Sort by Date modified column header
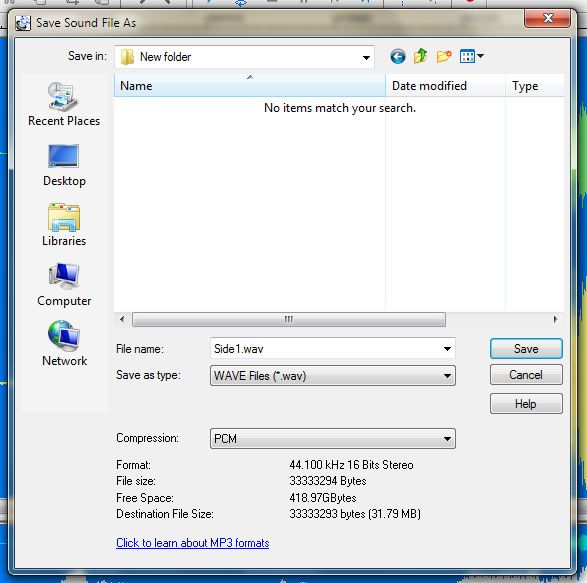Image resolution: width=587 pixels, height=583 pixels. tap(445, 86)
